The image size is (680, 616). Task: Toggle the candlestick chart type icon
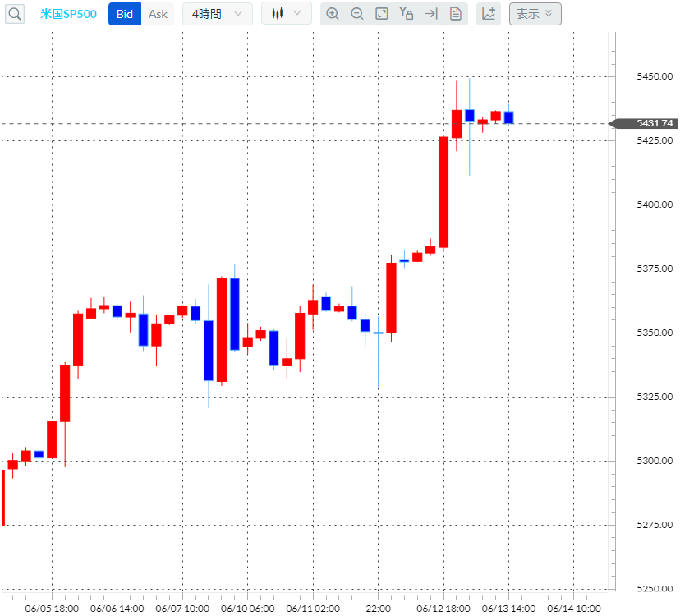[278, 13]
